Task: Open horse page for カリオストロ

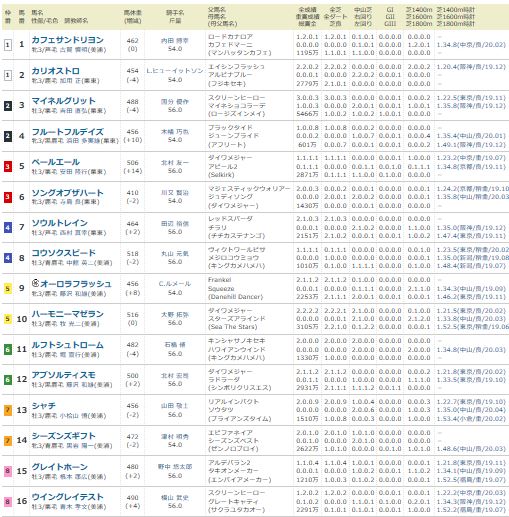Action: (x=56, y=71)
